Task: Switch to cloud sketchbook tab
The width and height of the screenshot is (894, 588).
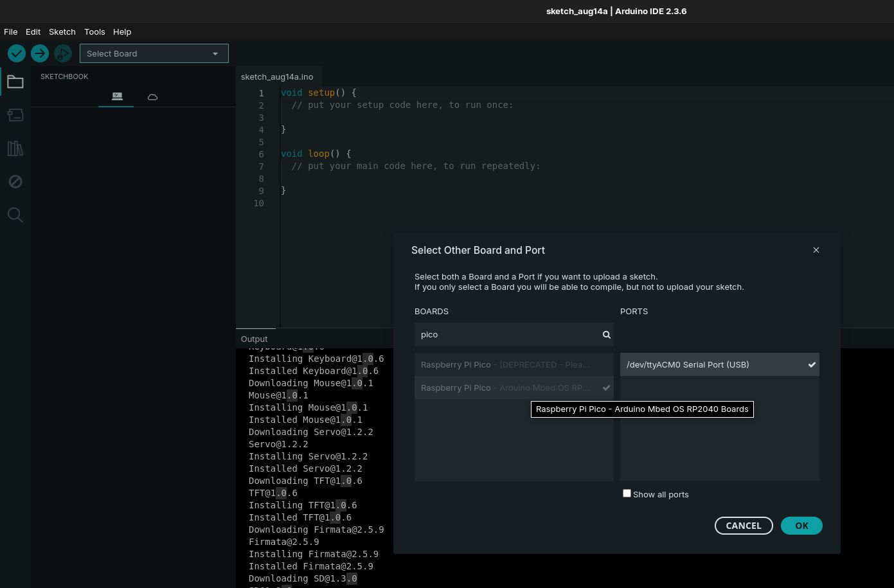Action: click(x=152, y=96)
